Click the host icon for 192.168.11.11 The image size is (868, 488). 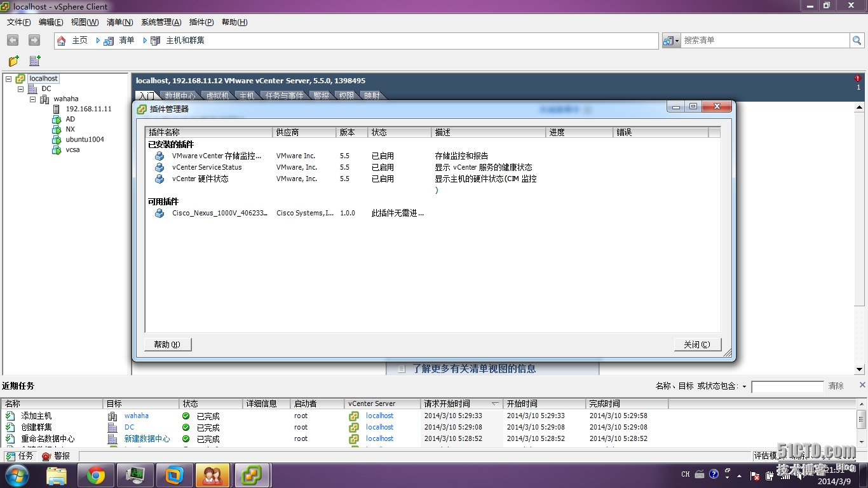(57, 109)
